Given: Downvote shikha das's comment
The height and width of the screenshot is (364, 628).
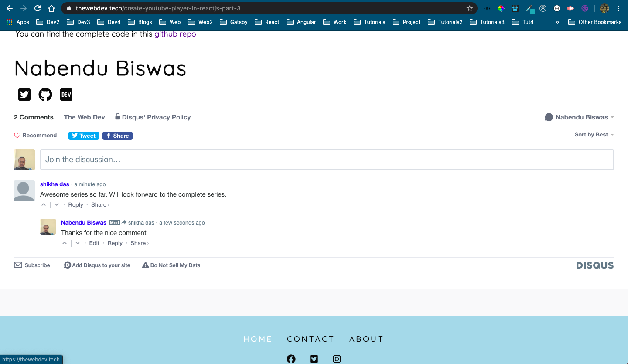Looking at the screenshot, I should 57,205.
